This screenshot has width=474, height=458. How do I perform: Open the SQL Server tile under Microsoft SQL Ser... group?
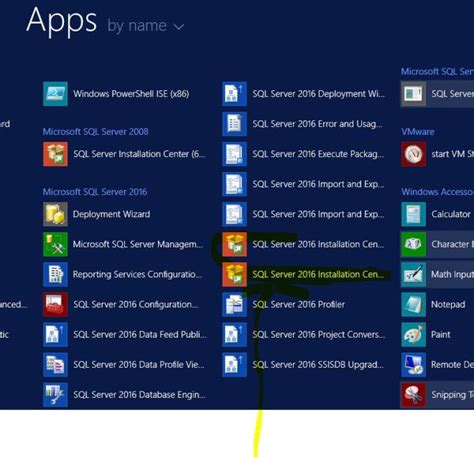tap(437, 94)
